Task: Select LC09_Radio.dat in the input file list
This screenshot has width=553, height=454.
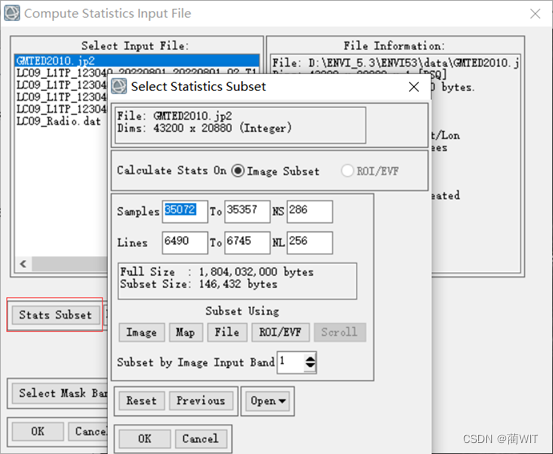Action: pyautogui.click(x=59, y=121)
